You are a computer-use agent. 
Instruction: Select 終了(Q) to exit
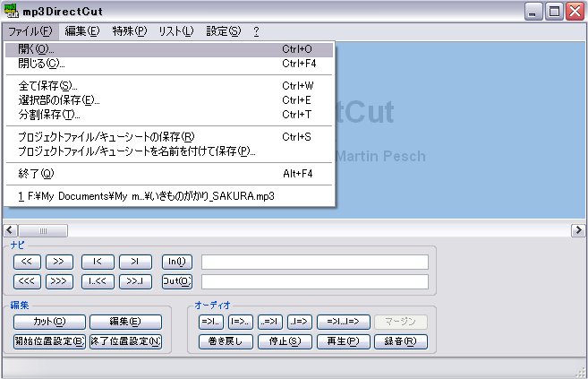(169, 174)
